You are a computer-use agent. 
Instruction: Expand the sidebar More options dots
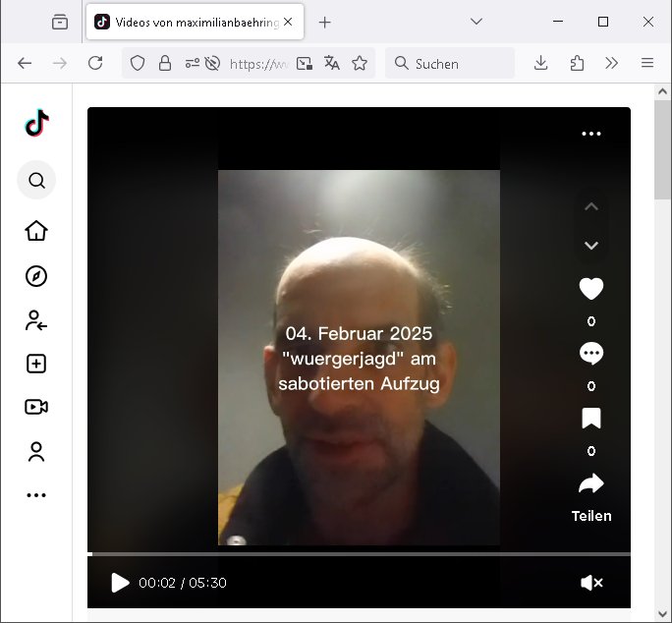point(36,495)
